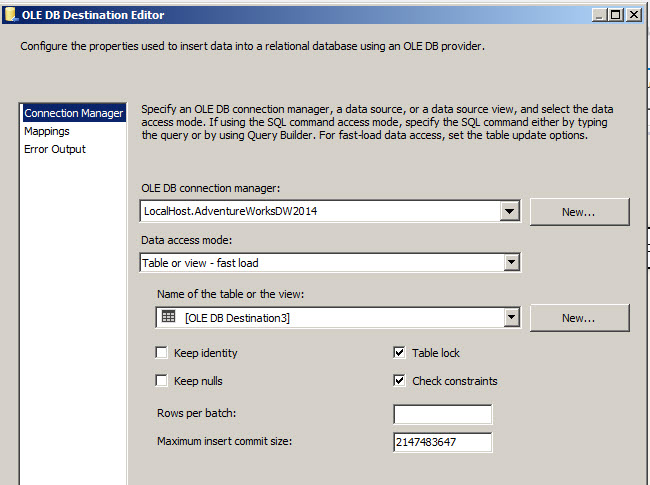This screenshot has height=485, width=650.
Task: Click the Data access mode label
Action: click(187, 240)
